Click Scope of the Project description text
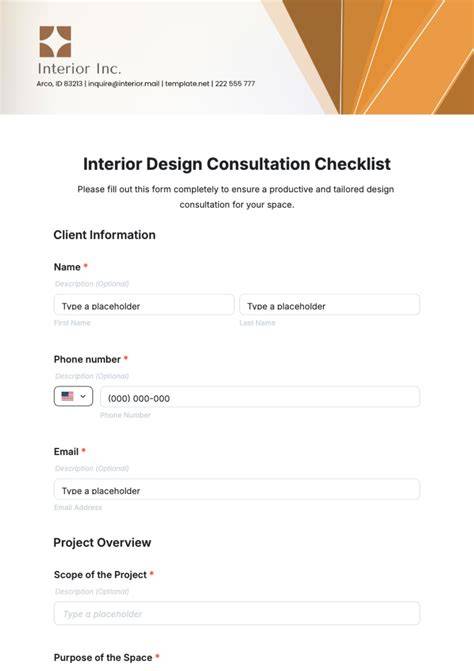 click(x=92, y=591)
